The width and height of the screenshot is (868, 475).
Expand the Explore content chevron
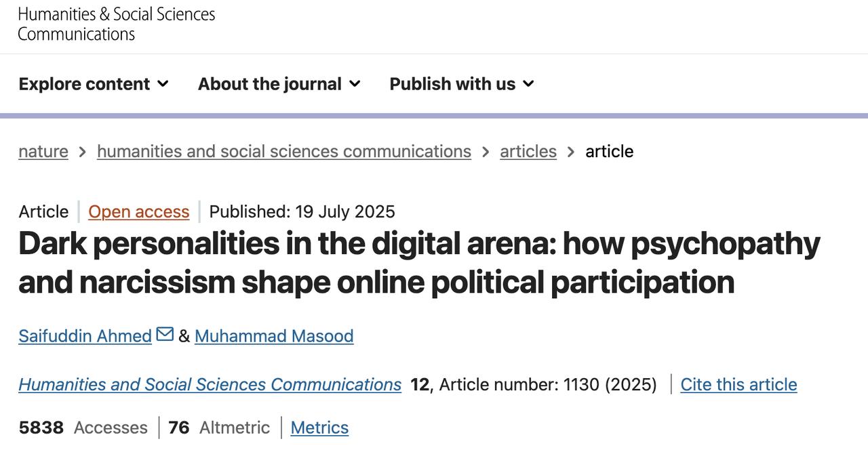point(163,84)
